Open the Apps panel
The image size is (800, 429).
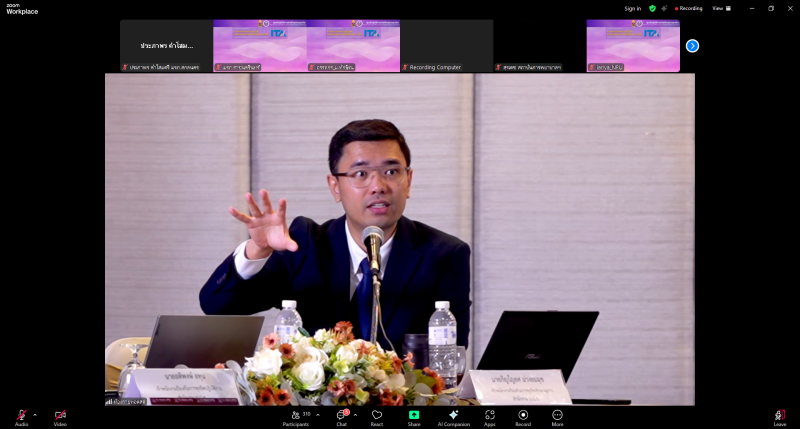(490, 415)
